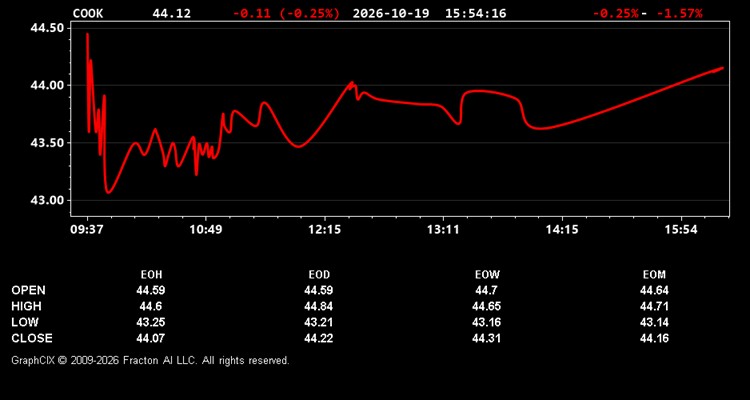Select the 43.50 y-axis label

[x=47, y=143]
